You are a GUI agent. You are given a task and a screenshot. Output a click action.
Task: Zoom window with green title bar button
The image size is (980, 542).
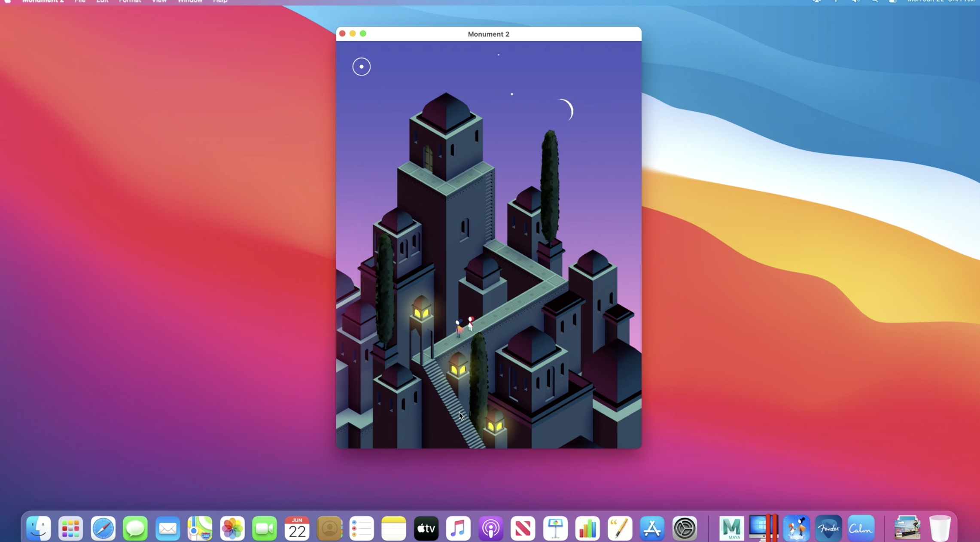click(363, 33)
